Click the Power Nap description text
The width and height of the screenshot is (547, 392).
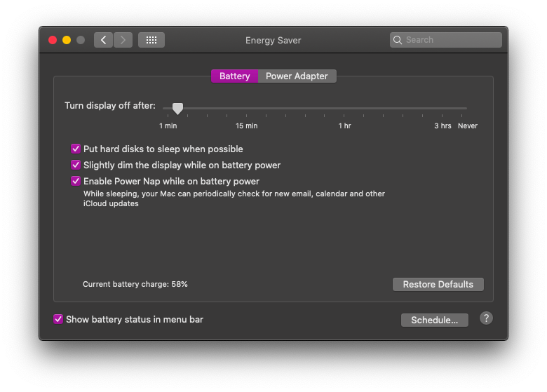234,198
